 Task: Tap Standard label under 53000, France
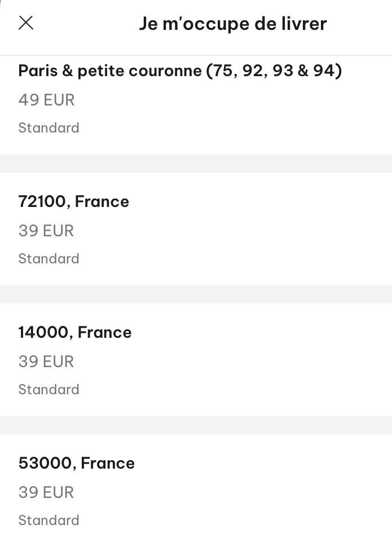49,520
